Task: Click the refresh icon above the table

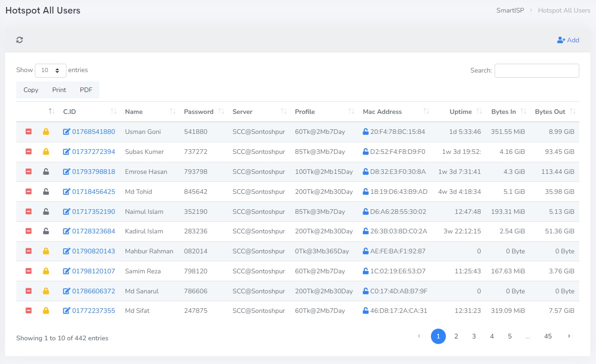Action: coord(20,40)
